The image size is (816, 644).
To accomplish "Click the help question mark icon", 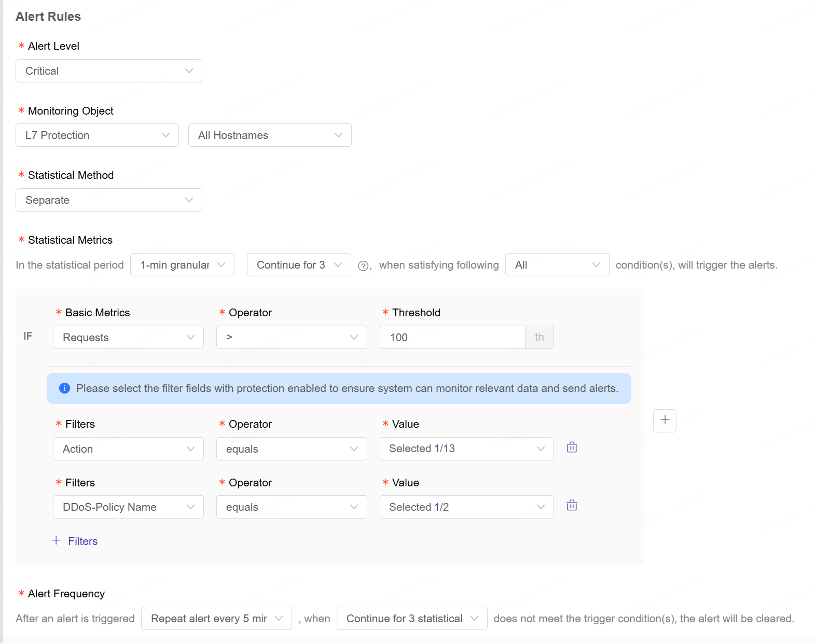I will pyautogui.click(x=363, y=266).
